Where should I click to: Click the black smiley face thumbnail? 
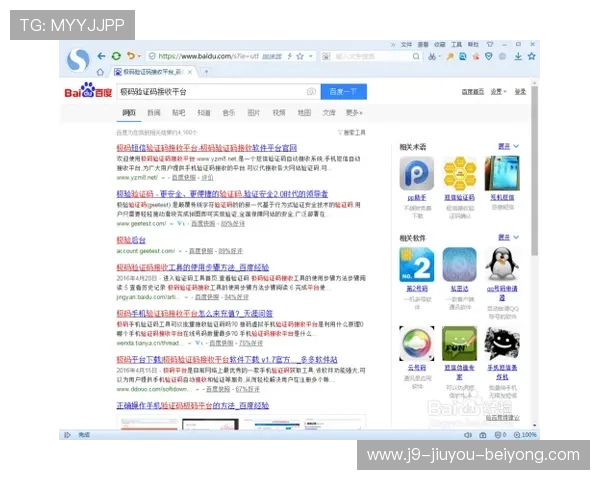click(502, 343)
